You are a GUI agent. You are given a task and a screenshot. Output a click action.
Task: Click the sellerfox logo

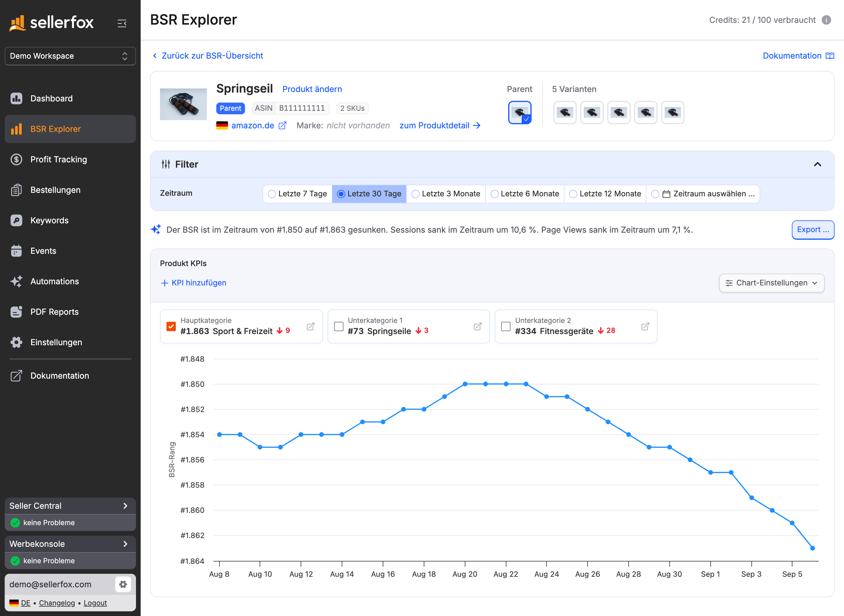click(x=52, y=23)
